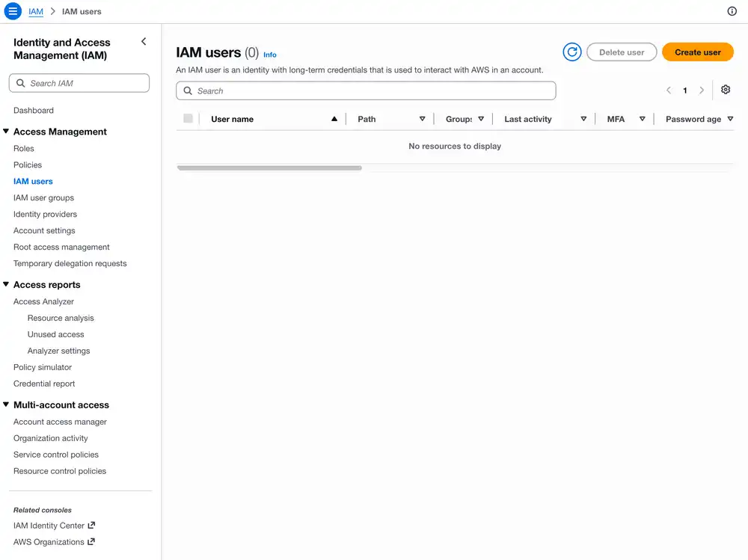The width and height of the screenshot is (748, 560).
Task: Click the info circle icon at top right
Action: (732, 11)
